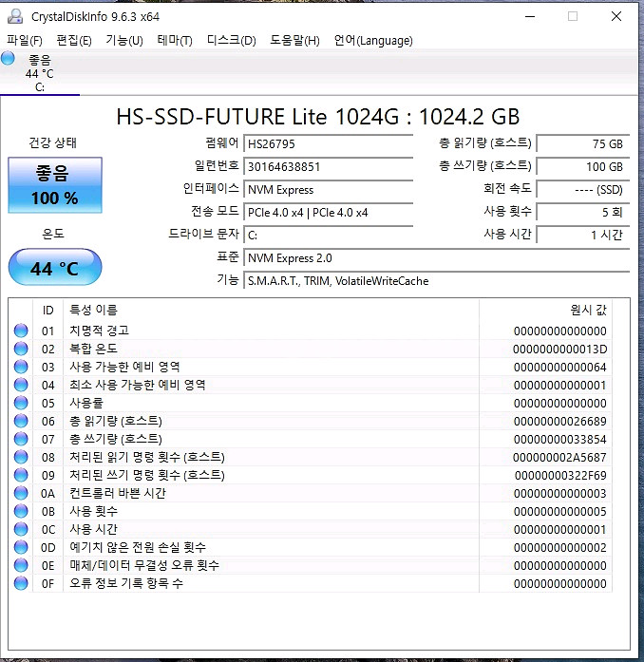Click the transfer mode field PCIe 4.0 x4

click(328, 212)
